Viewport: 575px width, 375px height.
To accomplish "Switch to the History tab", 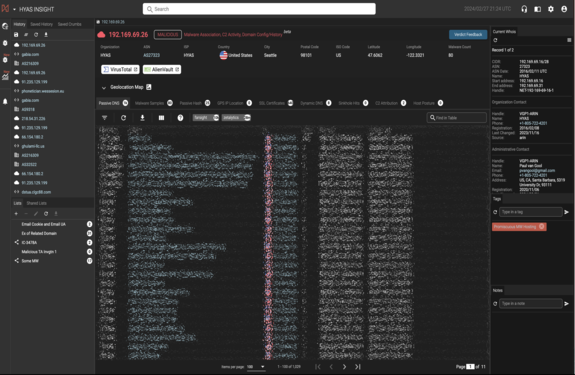I will pos(19,24).
